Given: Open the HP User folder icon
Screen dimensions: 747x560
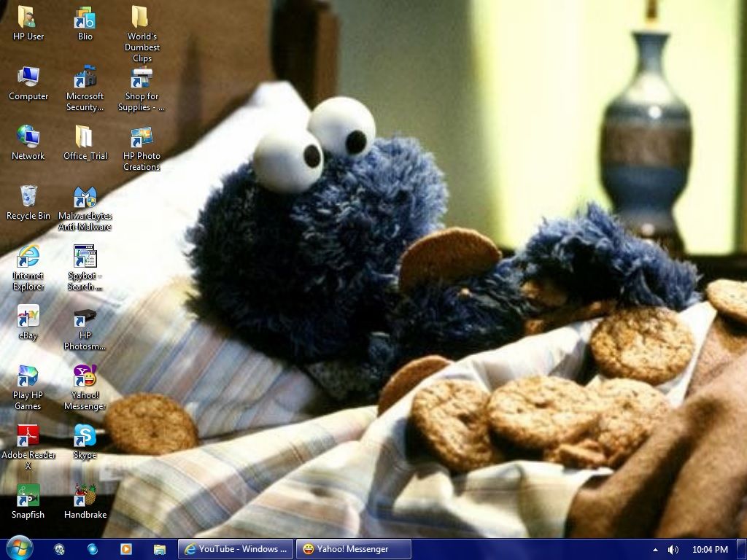Looking at the screenshot, I should [x=28, y=23].
